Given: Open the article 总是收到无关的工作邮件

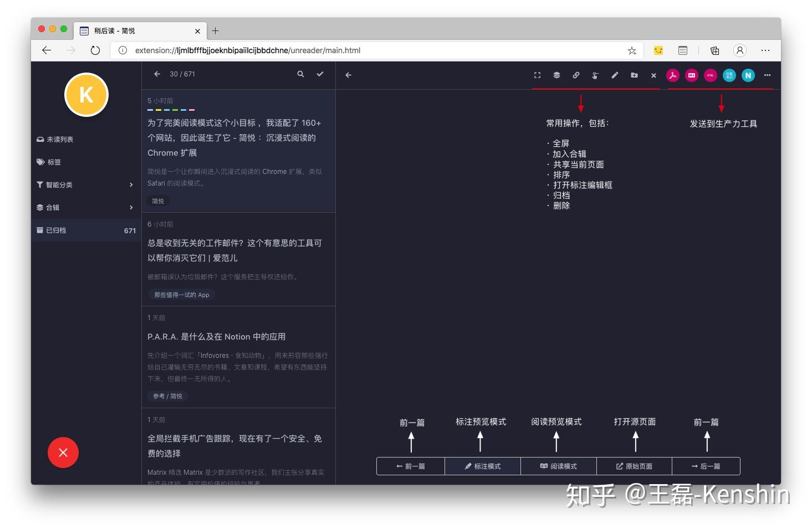Looking at the screenshot, I should tap(234, 250).
